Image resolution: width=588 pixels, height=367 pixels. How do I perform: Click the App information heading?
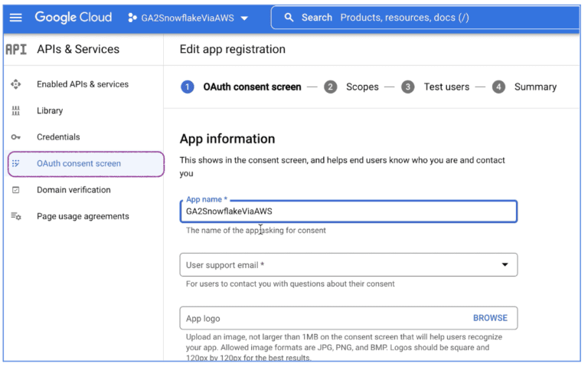pos(227,139)
